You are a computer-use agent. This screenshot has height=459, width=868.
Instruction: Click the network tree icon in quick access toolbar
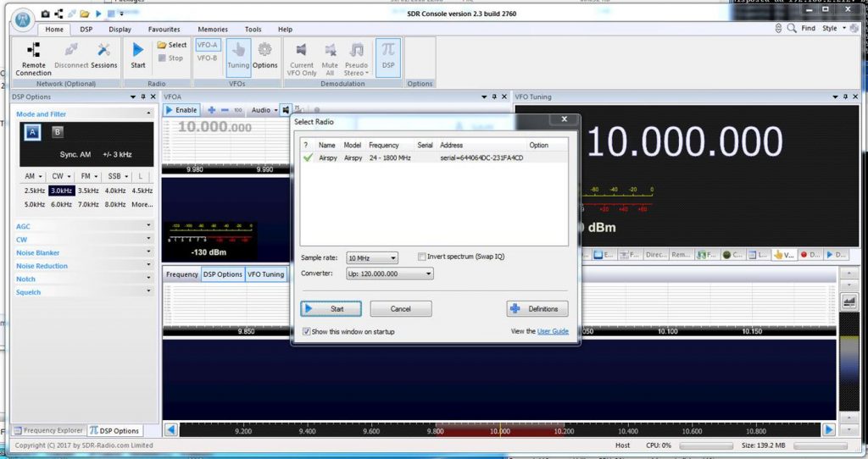pyautogui.click(x=58, y=14)
